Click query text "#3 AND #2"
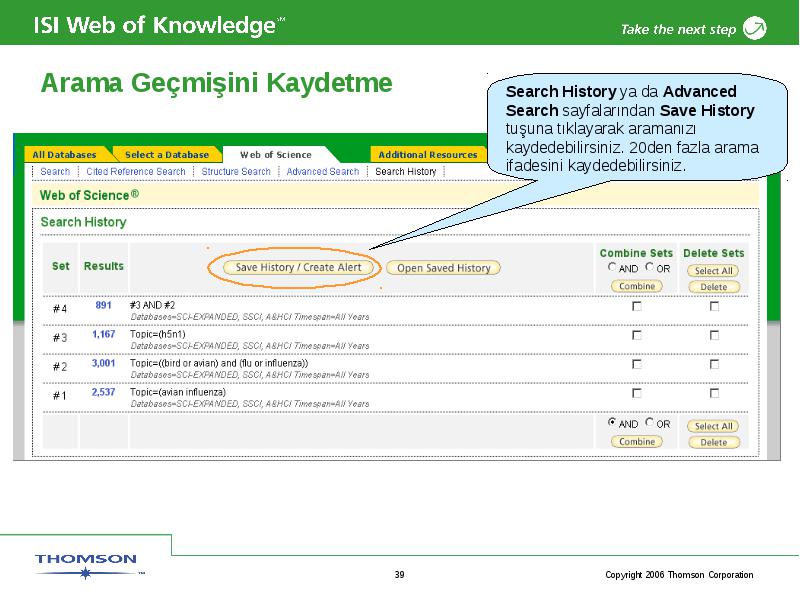Screen dimensions: 800x600 [x=153, y=305]
